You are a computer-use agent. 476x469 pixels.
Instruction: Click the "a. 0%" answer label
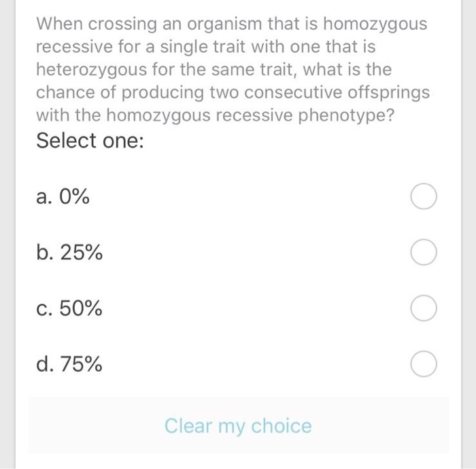coord(63,196)
